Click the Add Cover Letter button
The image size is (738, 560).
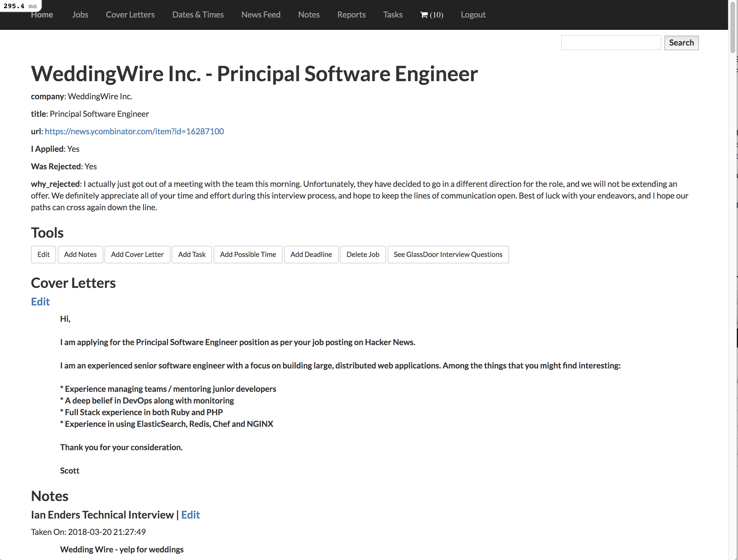coord(137,255)
